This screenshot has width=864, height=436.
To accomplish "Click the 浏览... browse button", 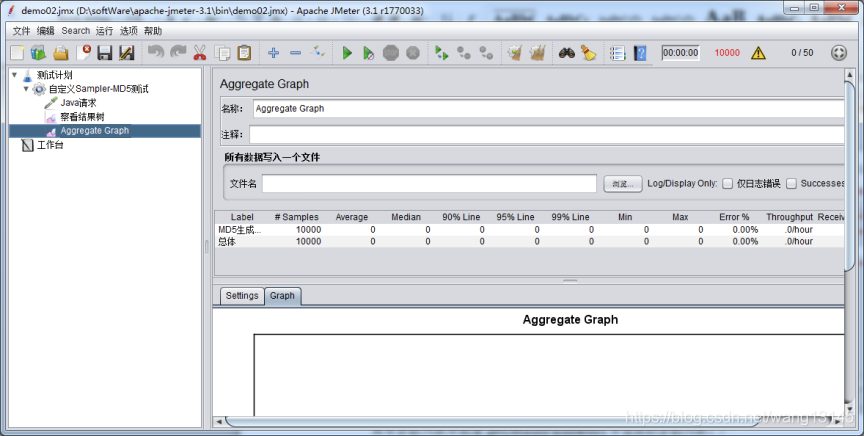I will coord(623,184).
